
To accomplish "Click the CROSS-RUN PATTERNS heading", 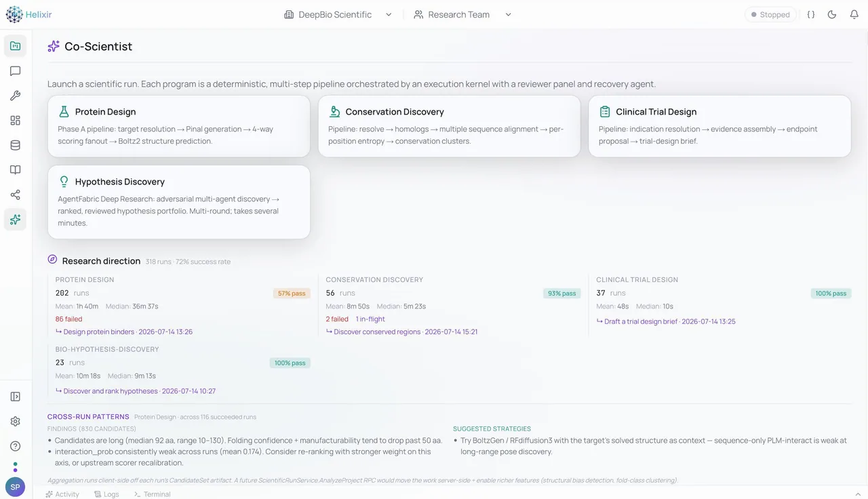I will (x=88, y=417).
